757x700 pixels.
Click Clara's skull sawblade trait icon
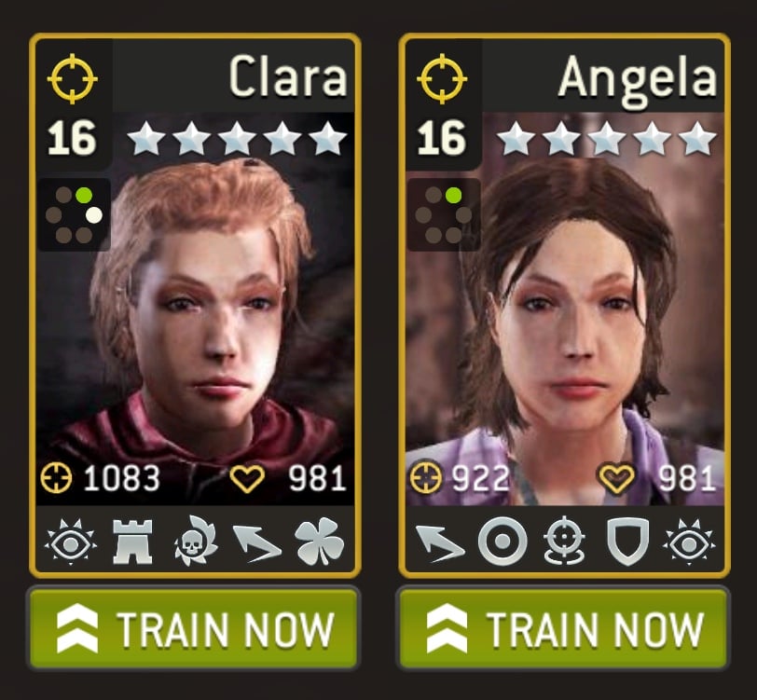196,541
